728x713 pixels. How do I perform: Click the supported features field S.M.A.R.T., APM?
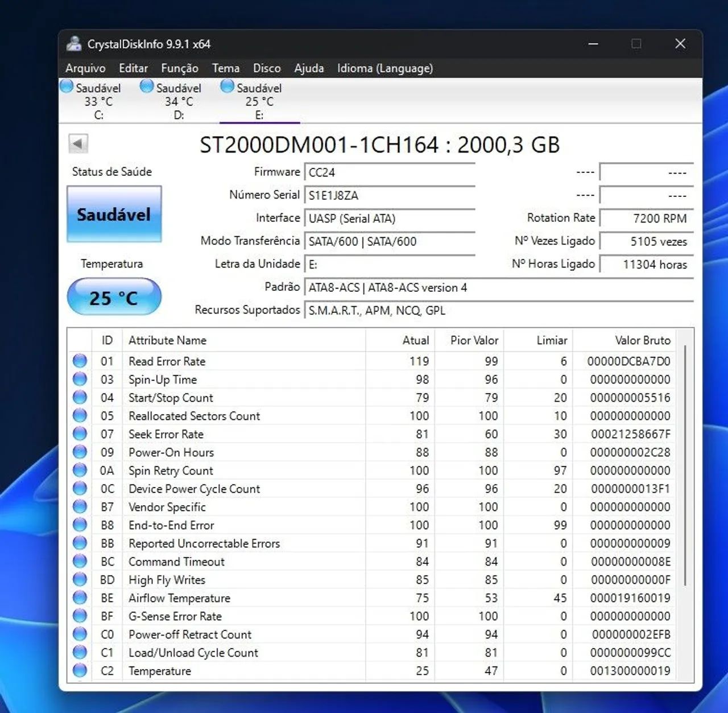499,311
